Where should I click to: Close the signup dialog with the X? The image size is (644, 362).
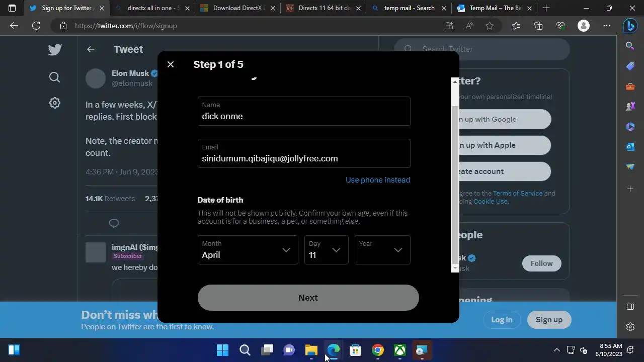click(171, 64)
